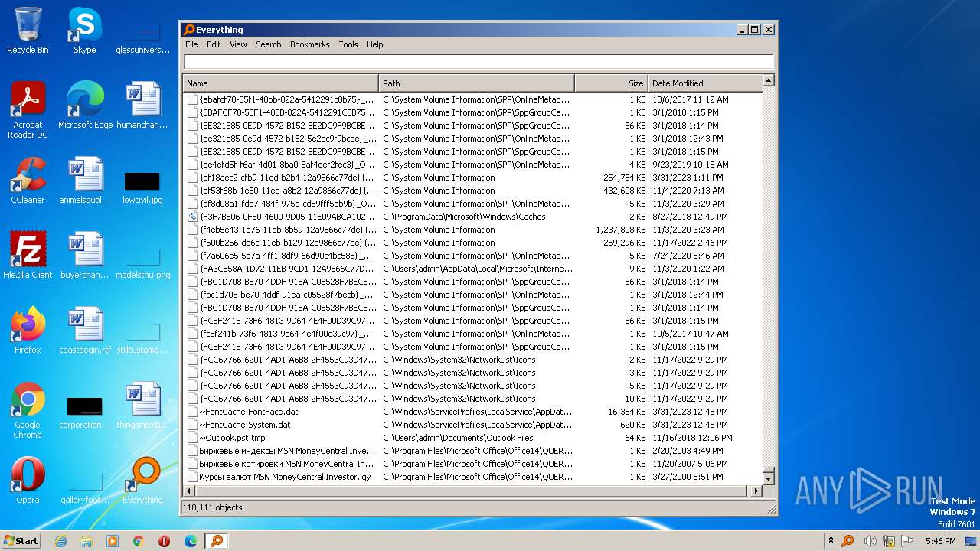The height and width of the screenshot is (551, 980).
Task: Click the vertical scrollbar down arrow
Action: [768, 479]
